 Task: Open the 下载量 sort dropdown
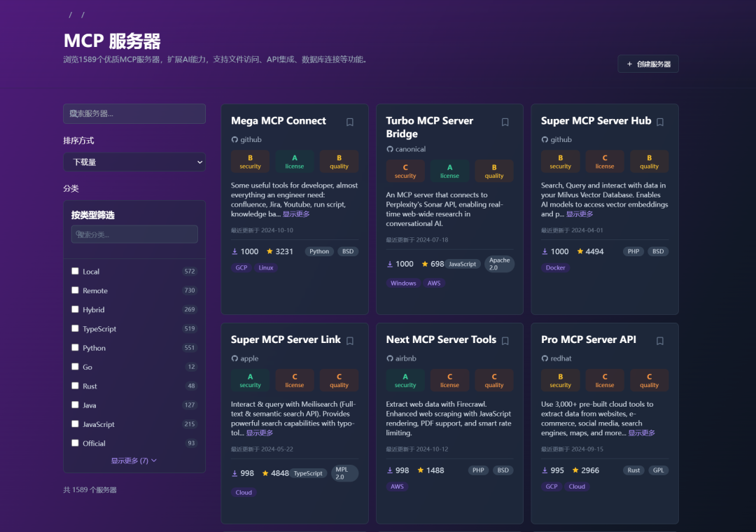134,162
